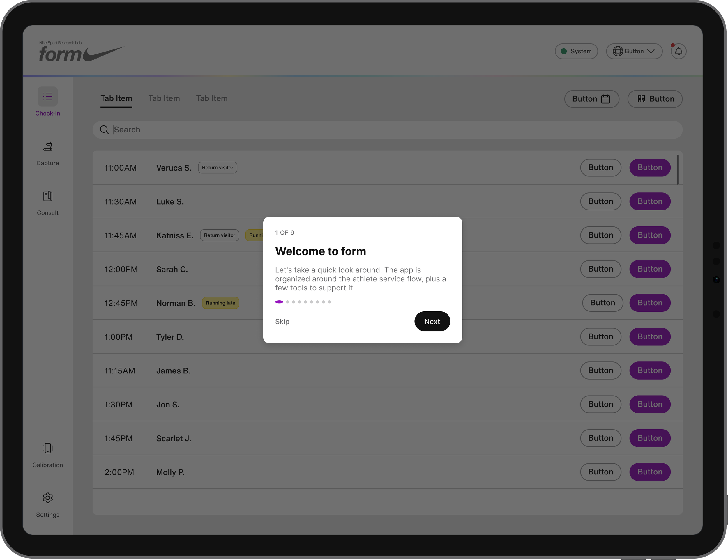Click purple Button for Luke S.
Image resolution: width=728 pixels, height=560 pixels.
coord(650,201)
